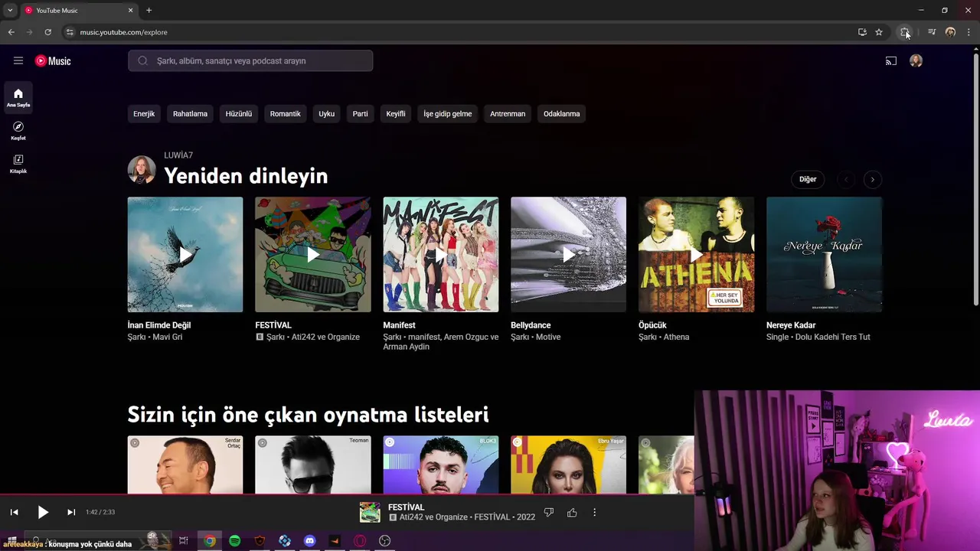Skip to previous track

coord(14,512)
